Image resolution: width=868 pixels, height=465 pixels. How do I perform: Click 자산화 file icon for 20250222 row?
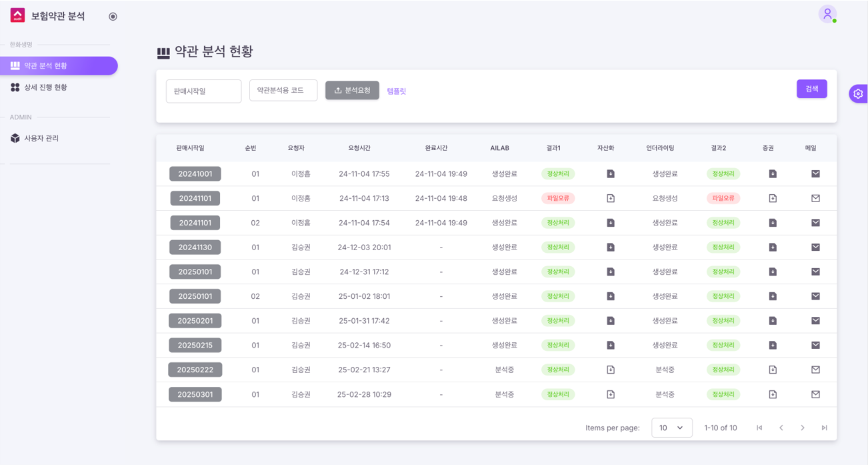610,370
